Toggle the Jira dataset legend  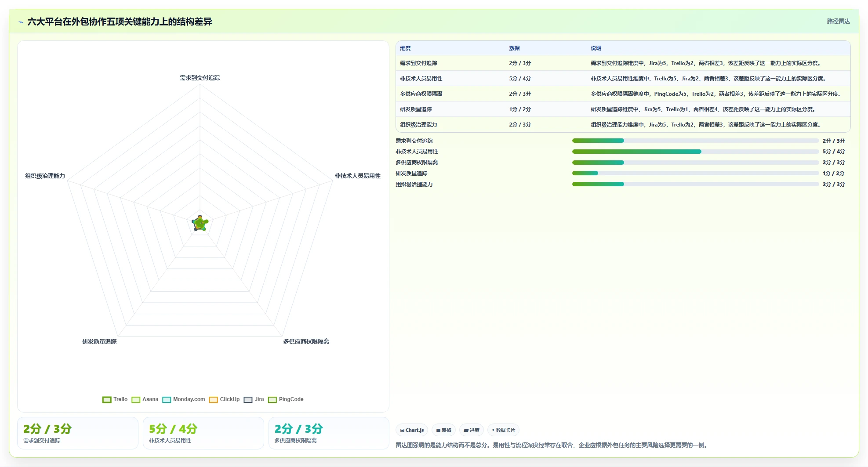point(254,399)
